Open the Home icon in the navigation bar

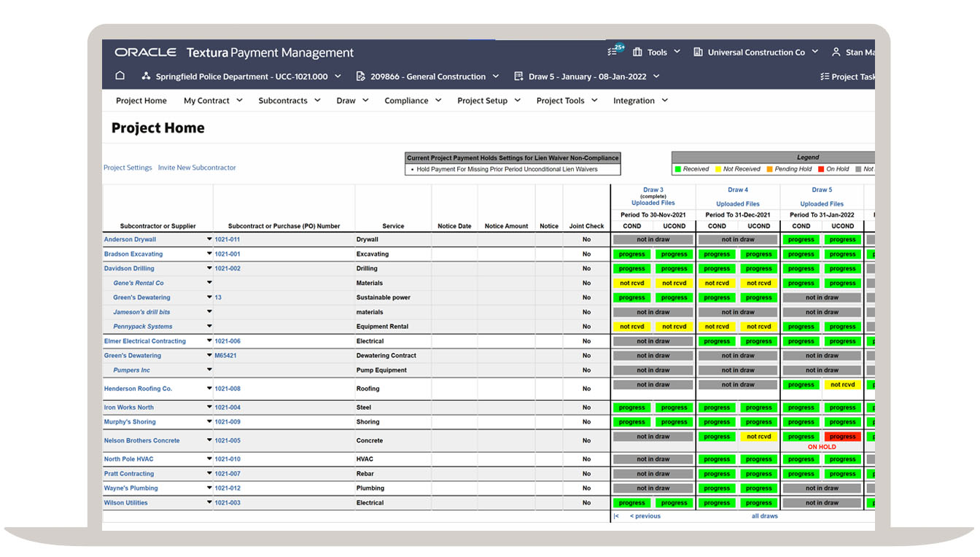coord(120,76)
